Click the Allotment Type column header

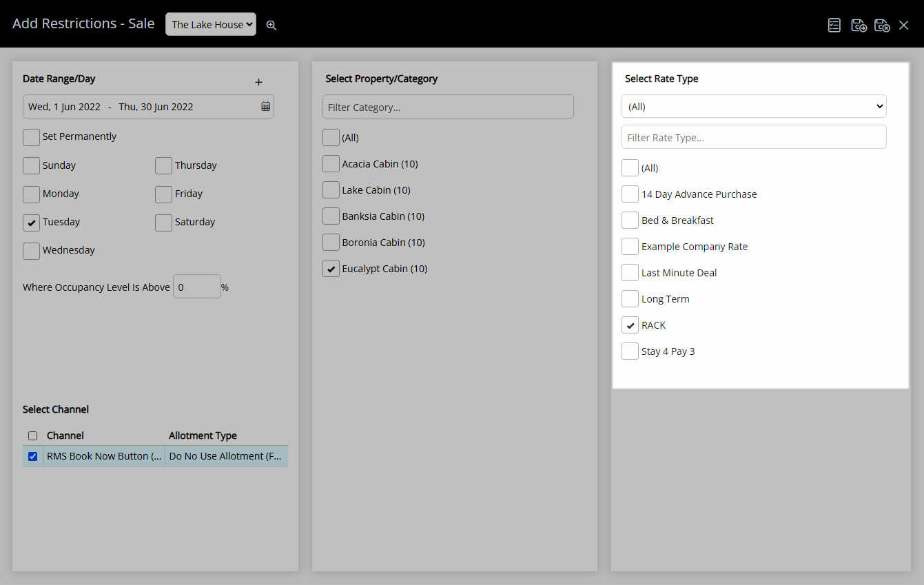(x=203, y=435)
